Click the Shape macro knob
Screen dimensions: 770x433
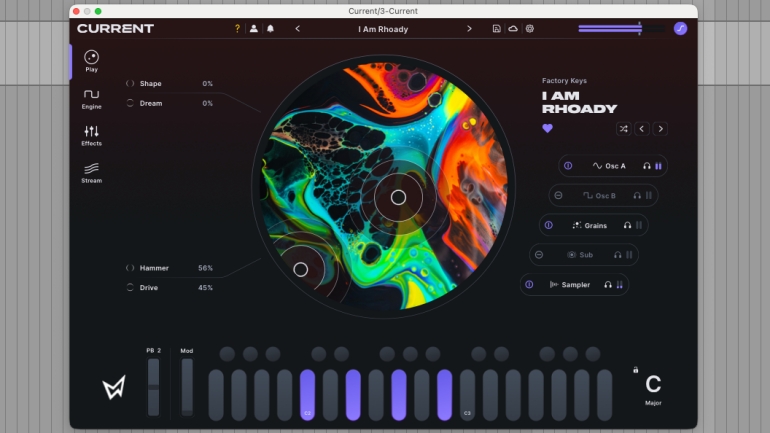tap(130, 83)
